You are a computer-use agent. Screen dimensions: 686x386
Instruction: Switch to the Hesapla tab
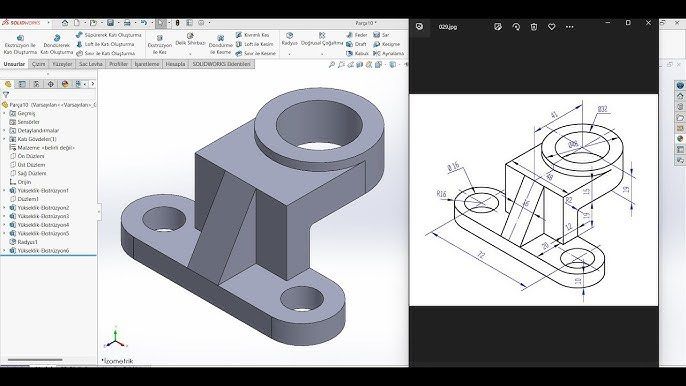pyautogui.click(x=175, y=64)
